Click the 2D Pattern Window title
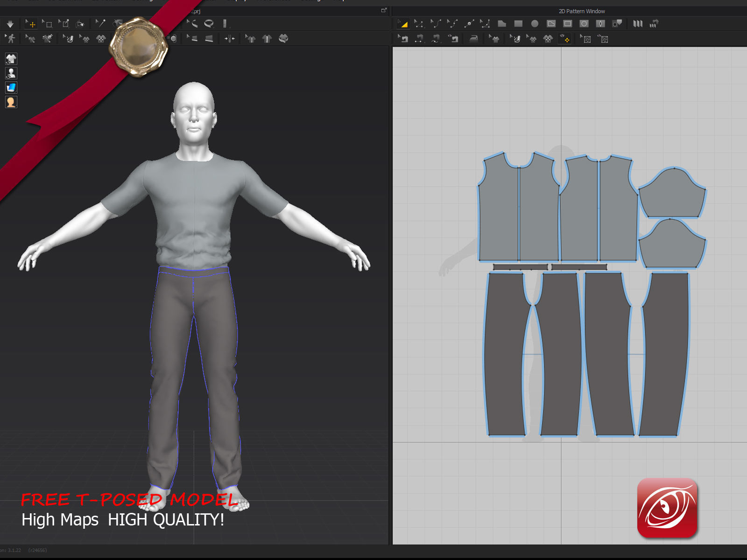Screen dimensions: 747x560 click(582, 11)
